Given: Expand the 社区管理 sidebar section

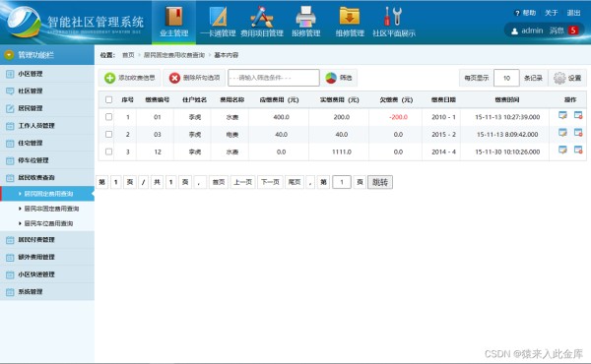Looking at the screenshot, I should (x=47, y=91).
